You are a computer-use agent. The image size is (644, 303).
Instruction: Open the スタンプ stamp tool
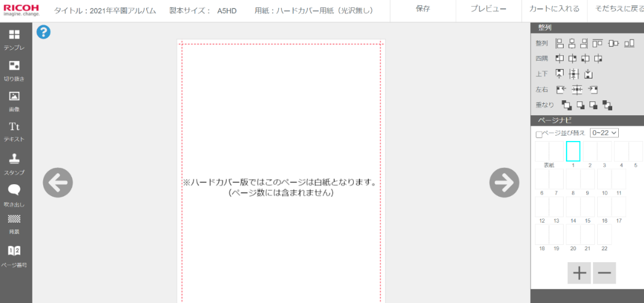click(x=14, y=163)
